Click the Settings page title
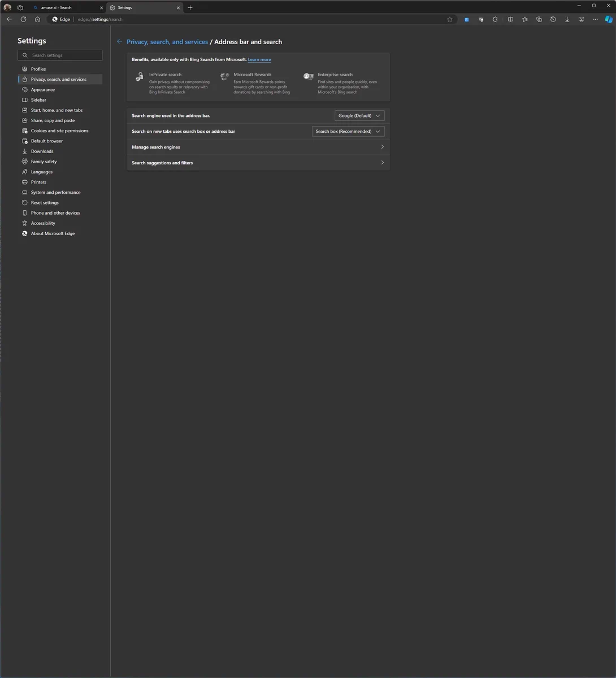The width and height of the screenshot is (616, 678). pos(32,41)
